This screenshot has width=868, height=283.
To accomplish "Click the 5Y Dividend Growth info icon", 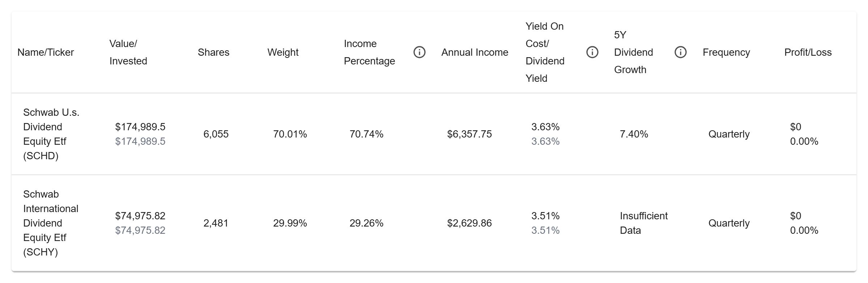I will (680, 52).
